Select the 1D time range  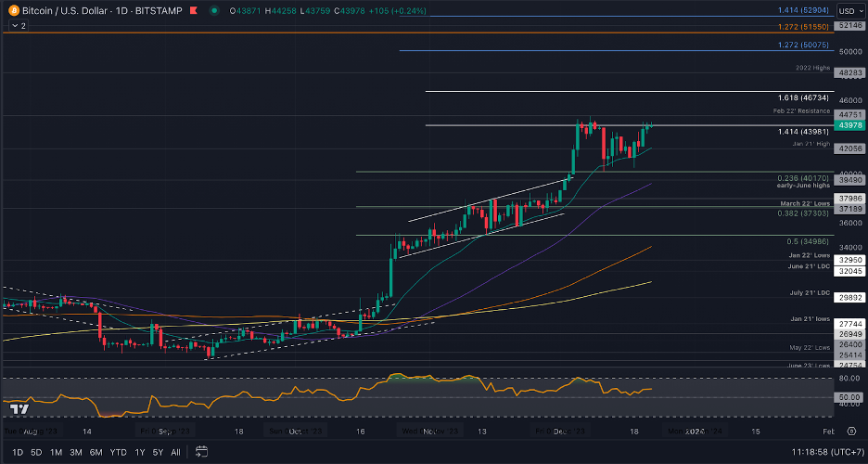point(18,452)
